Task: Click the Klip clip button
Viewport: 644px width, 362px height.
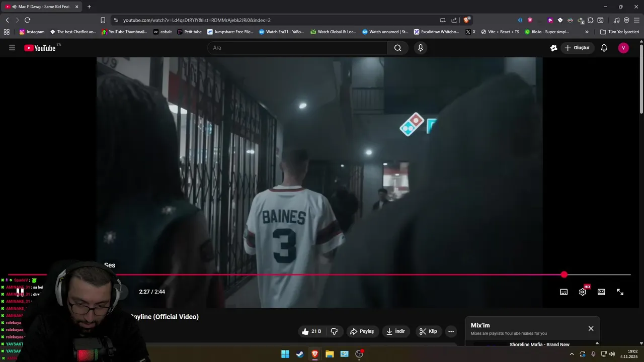Action: tap(428, 331)
